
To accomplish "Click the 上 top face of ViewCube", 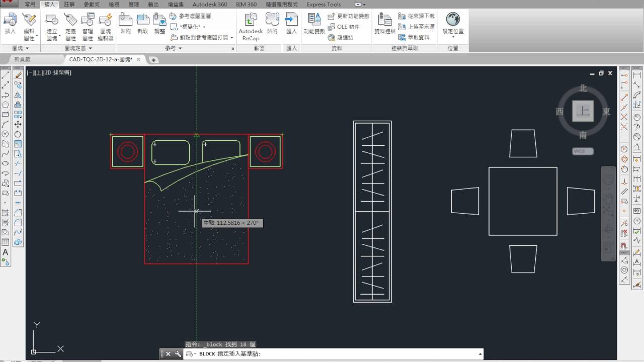I will [583, 111].
